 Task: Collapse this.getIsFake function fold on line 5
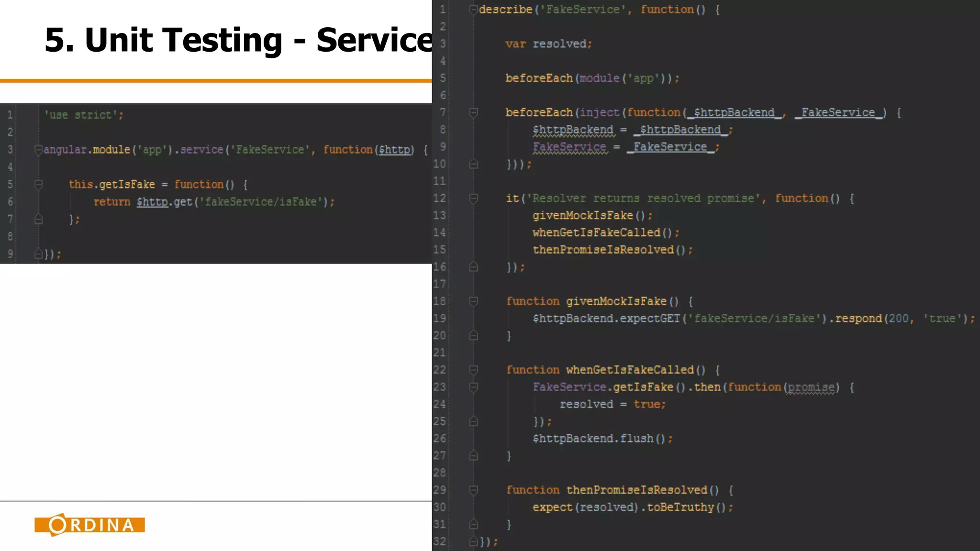38,185
